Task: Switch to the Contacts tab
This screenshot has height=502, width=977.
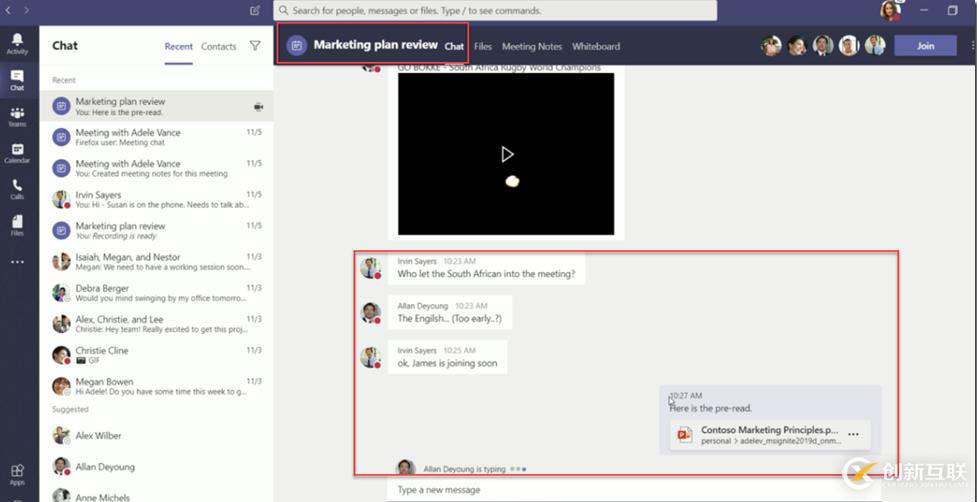Action: point(219,46)
